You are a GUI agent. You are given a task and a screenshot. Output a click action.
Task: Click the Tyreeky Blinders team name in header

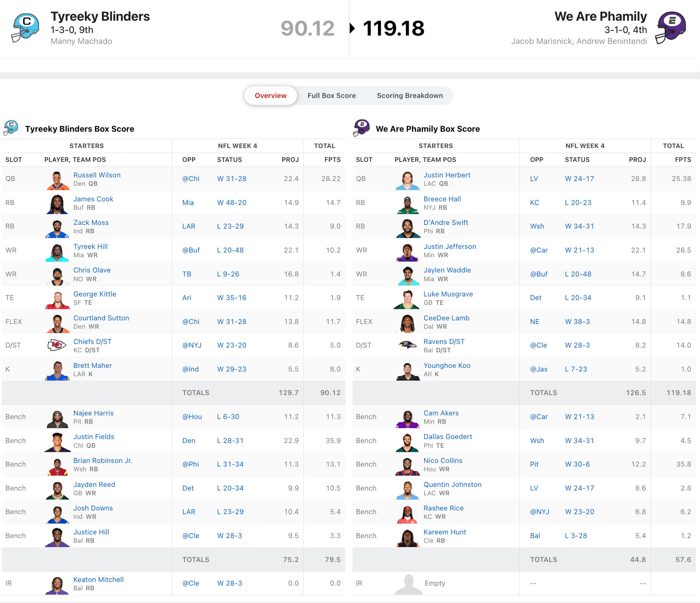[x=100, y=16]
